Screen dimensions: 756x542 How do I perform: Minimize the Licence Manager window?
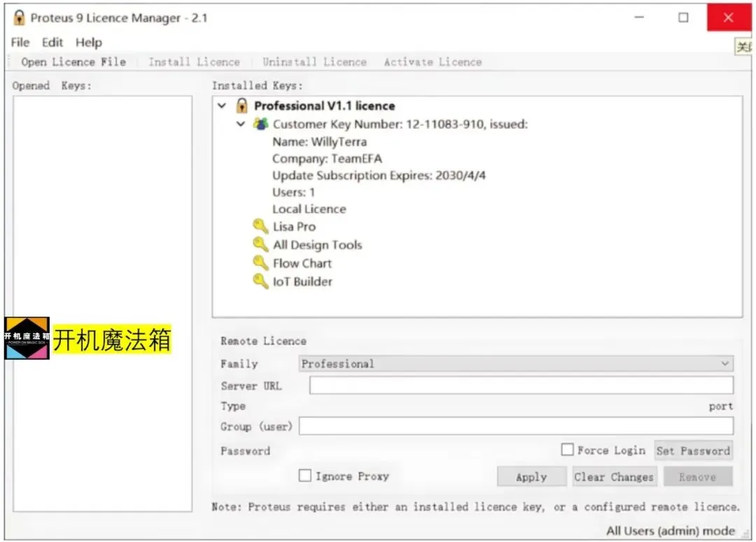(639, 18)
